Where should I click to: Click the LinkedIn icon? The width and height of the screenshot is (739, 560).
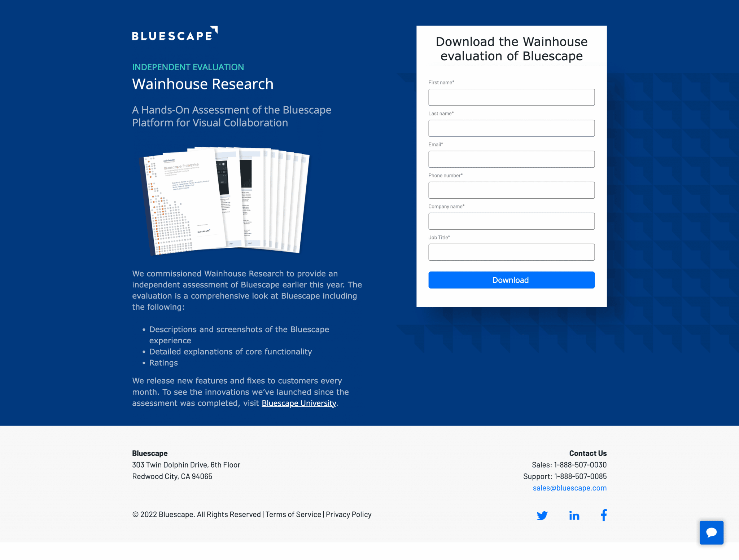pyautogui.click(x=573, y=515)
